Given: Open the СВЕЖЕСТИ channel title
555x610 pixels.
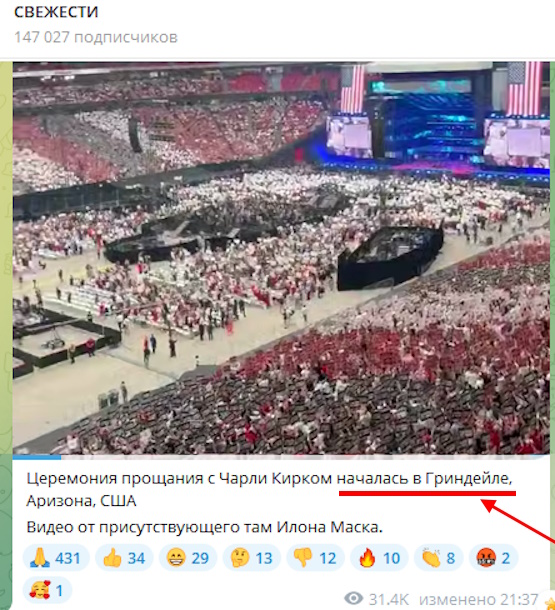Looking at the screenshot, I should coord(56,12).
